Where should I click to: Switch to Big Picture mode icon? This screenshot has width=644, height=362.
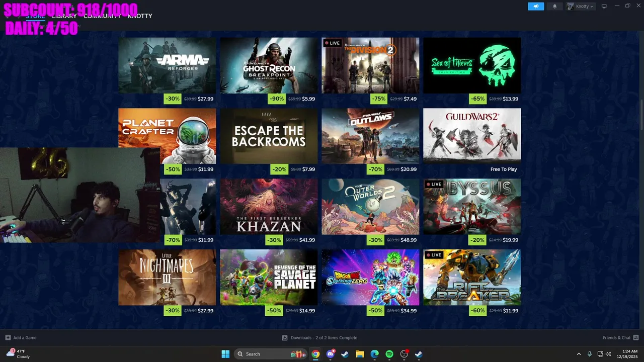[x=604, y=6]
